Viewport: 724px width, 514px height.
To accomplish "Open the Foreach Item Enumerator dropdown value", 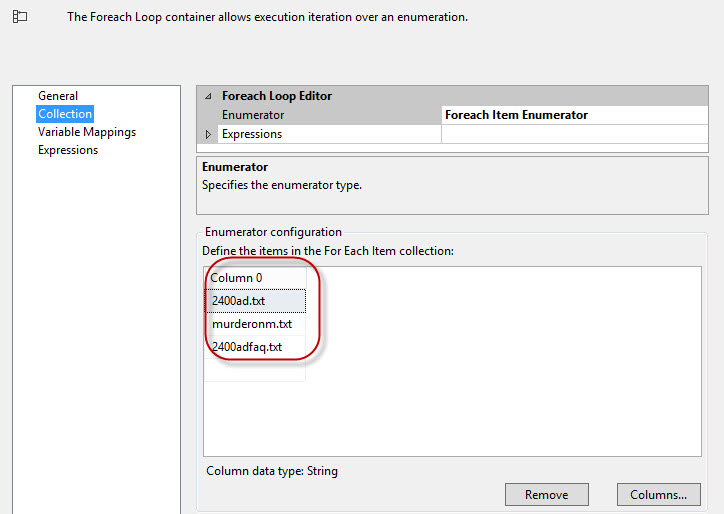I will [x=573, y=115].
